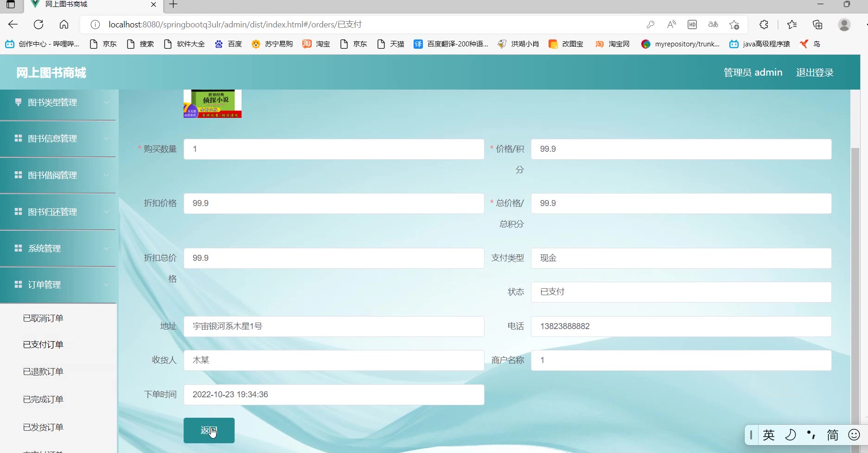Click 退出登录 to log out

(x=815, y=72)
